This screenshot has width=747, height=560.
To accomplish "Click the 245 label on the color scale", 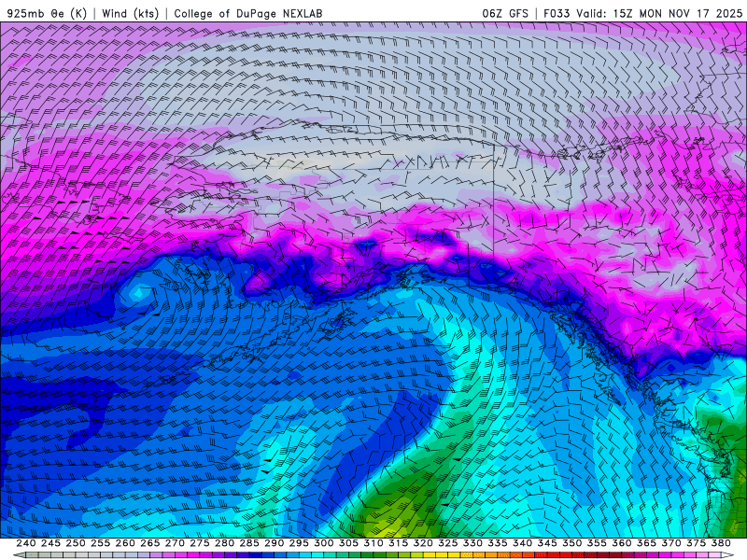I will click(51, 543).
